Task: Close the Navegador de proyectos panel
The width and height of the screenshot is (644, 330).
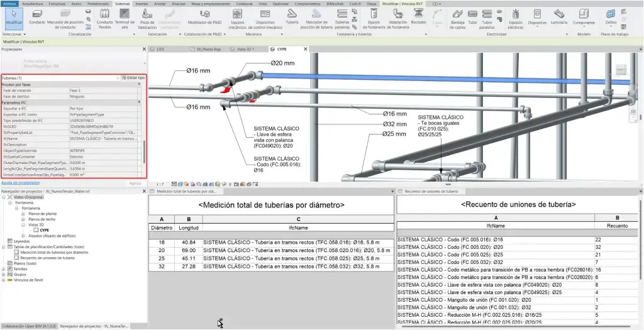Action: click(x=144, y=191)
